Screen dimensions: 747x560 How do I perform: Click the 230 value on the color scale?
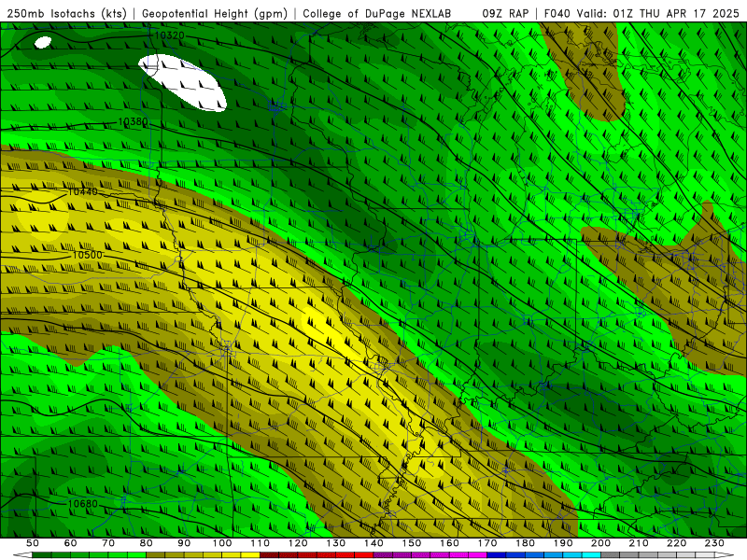(714, 543)
